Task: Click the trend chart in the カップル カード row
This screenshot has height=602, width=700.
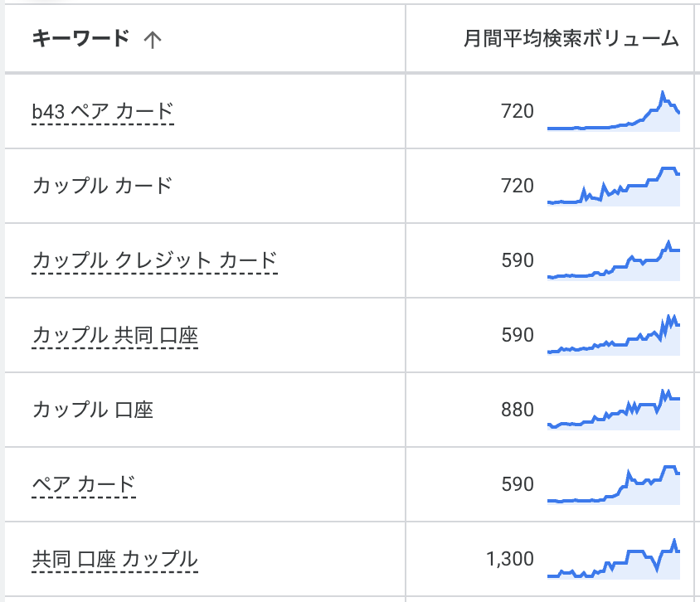Action: (614, 187)
